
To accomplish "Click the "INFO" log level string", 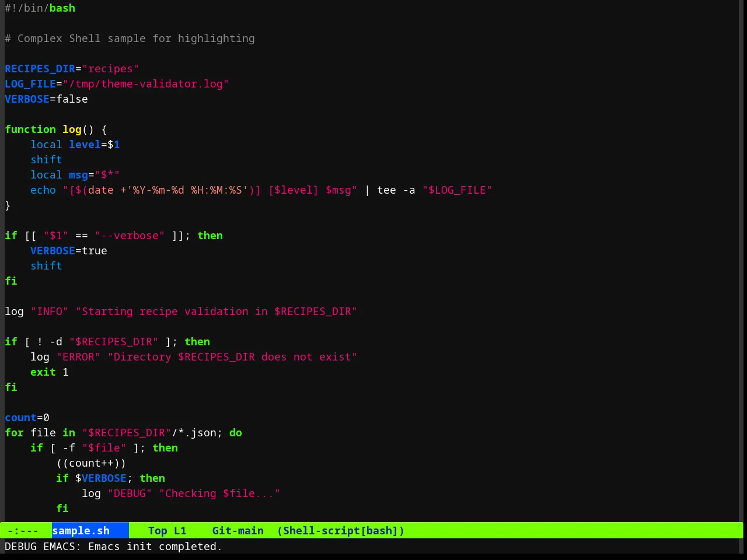I will tap(50, 311).
